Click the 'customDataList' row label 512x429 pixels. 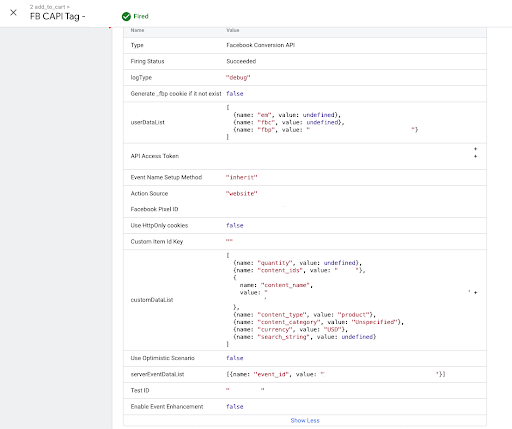point(152,300)
